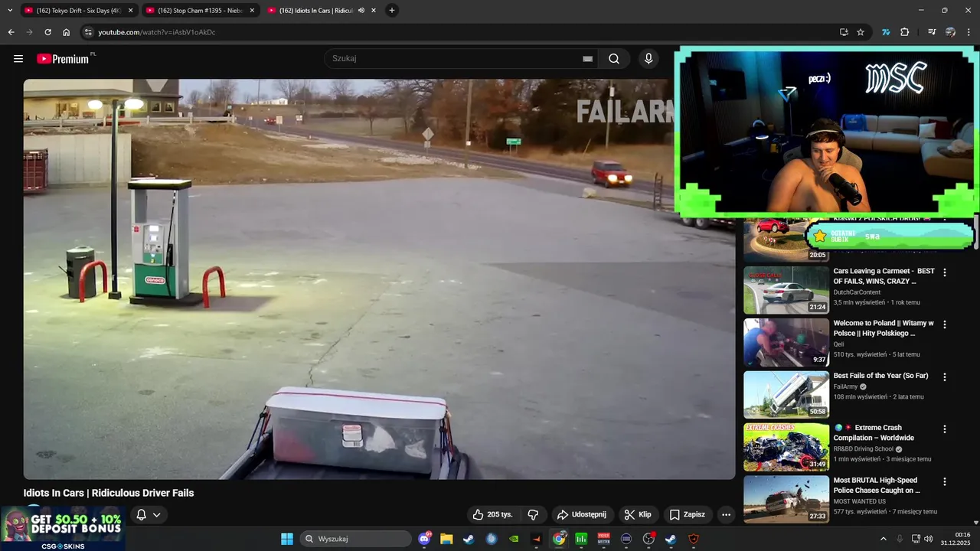Open the Chrome three-dot menu
The image size is (980, 551).
[969, 32]
